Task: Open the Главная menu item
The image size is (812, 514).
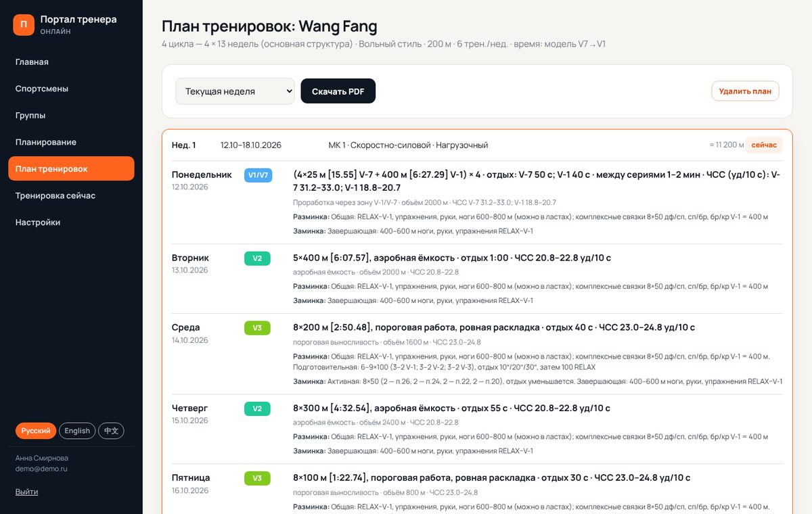Action: pyautogui.click(x=71, y=62)
